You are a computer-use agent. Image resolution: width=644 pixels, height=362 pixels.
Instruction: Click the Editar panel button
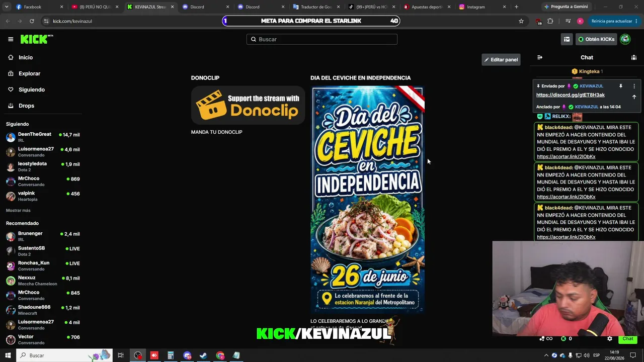point(501,60)
